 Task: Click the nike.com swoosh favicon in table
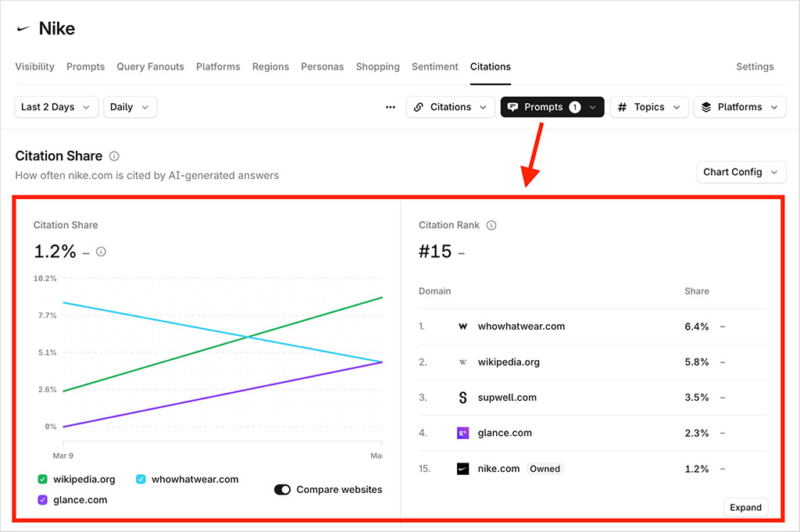pyautogui.click(x=462, y=469)
